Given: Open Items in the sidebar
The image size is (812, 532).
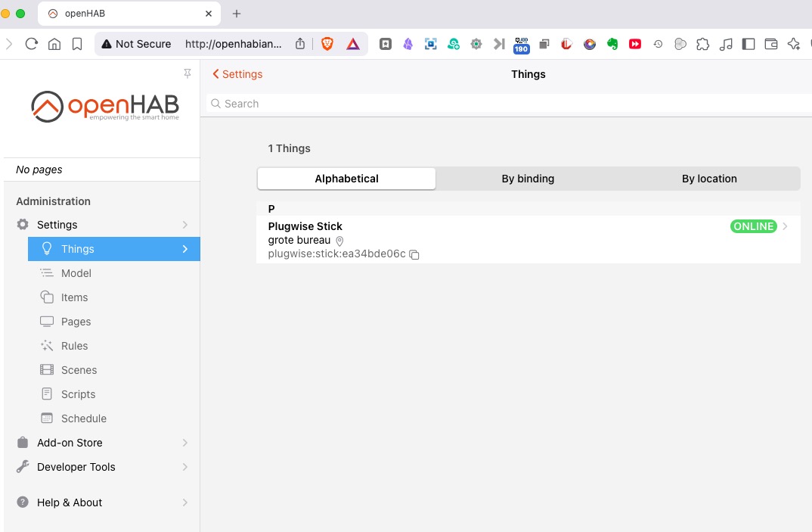Looking at the screenshot, I should (114, 297).
